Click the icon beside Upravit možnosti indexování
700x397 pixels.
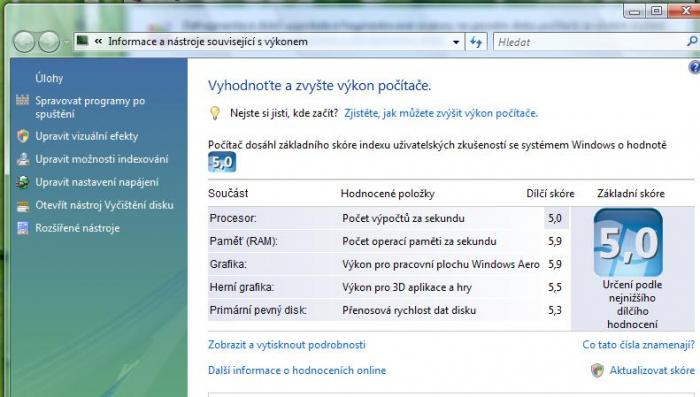23,159
